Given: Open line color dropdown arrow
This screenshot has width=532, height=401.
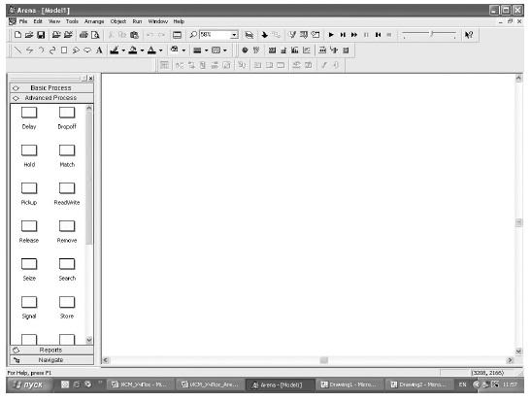Looking at the screenshot, I should coord(123,50).
